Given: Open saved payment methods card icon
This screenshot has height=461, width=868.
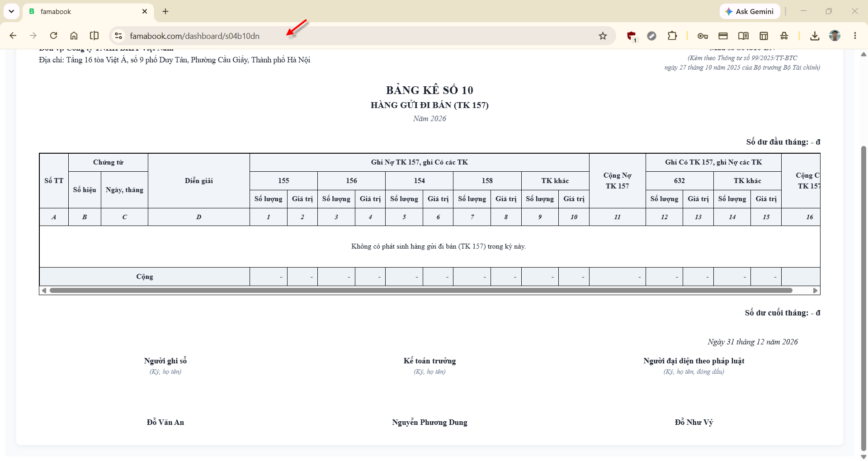Looking at the screenshot, I should 723,36.
